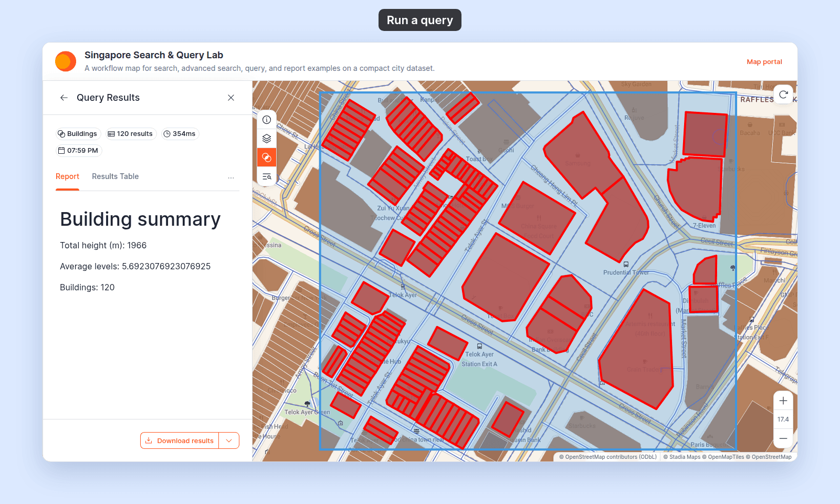
Task: Select the Total height (m): 1966 line
Action: (x=103, y=246)
